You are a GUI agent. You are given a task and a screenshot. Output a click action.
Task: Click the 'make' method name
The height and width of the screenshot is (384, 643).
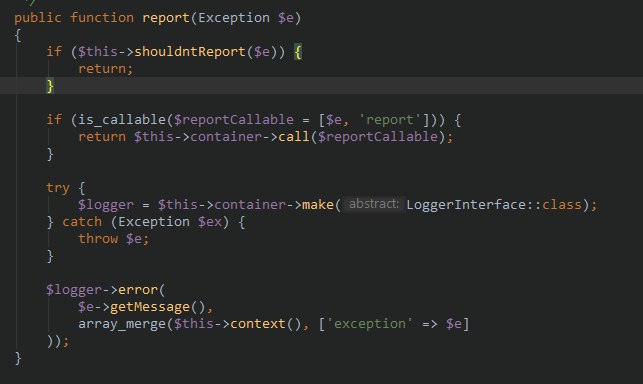pyautogui.click(x=318, y=205)
